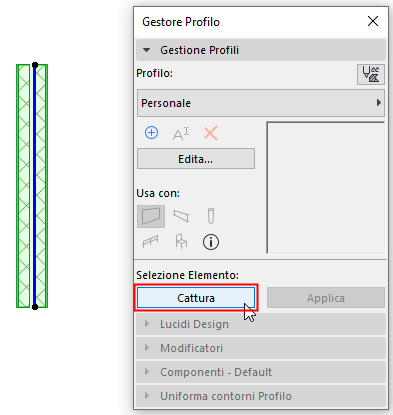Expand the Modificatori section

261,348
